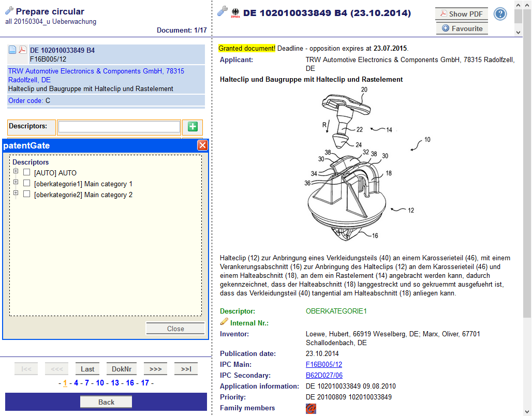Select DE 102010033849 B4 list entry title
The height and width of the screenshot is (416, 532).
tap(62, 50)
